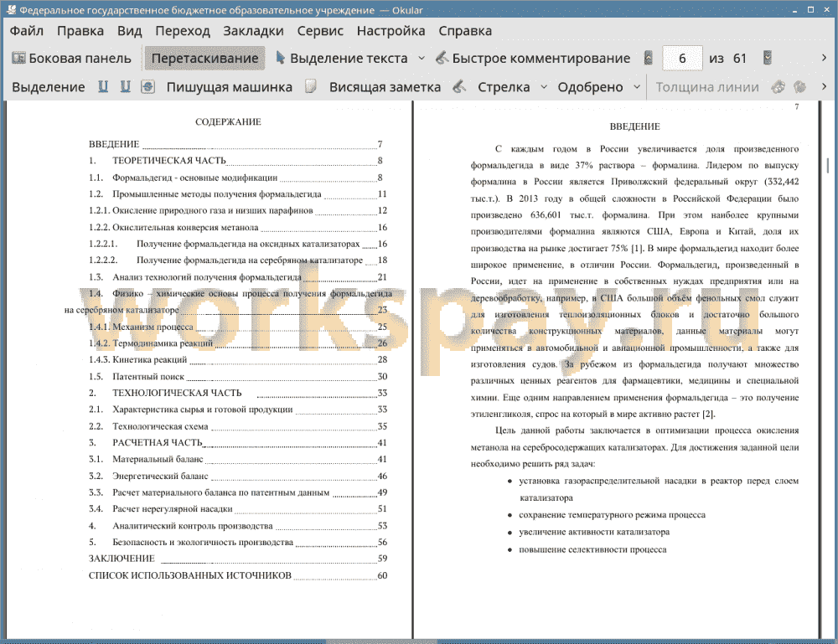Click contents entry РАСЧЕТНАЯ ЧАСТЬ
Viewport: 838px width, 644px height.
pos(237,443)
